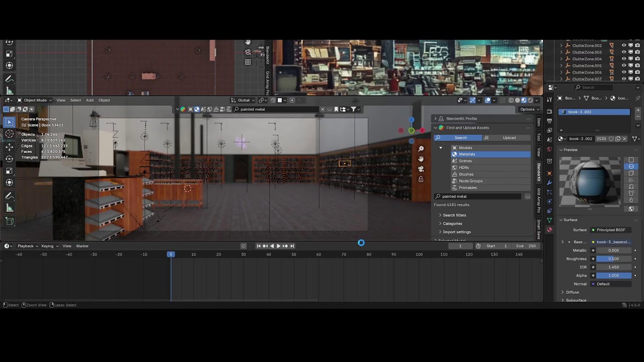Expand the Search filters section
This screenshot has height=362, width=644.
(454, 215)
